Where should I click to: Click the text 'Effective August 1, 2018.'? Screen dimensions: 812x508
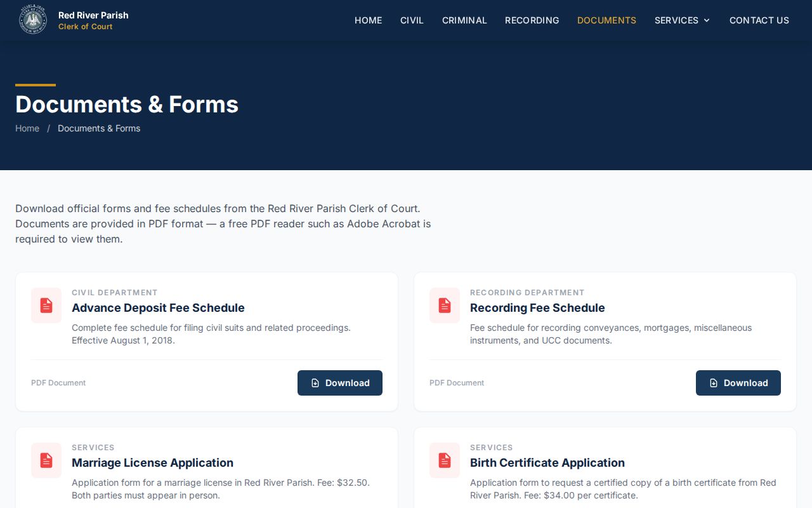(123, 340)
